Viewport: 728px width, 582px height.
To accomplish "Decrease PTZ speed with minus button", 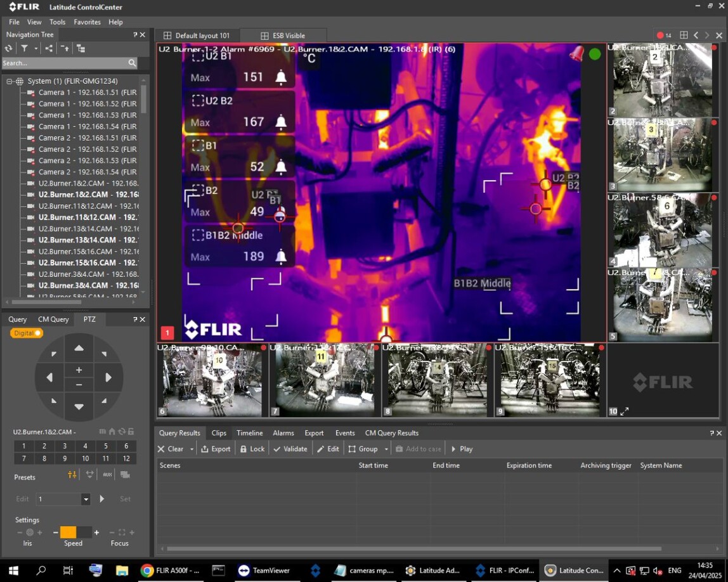I will point(55,533).
